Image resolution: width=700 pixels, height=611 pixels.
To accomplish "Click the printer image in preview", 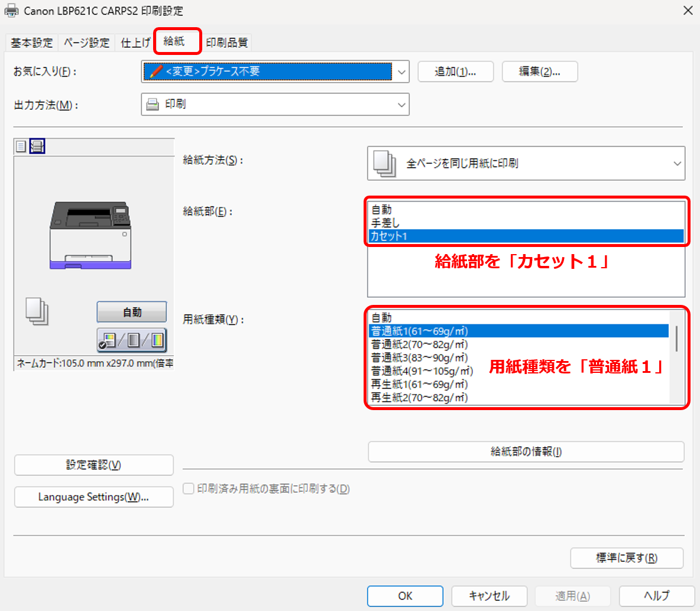I will pos(90,235).
